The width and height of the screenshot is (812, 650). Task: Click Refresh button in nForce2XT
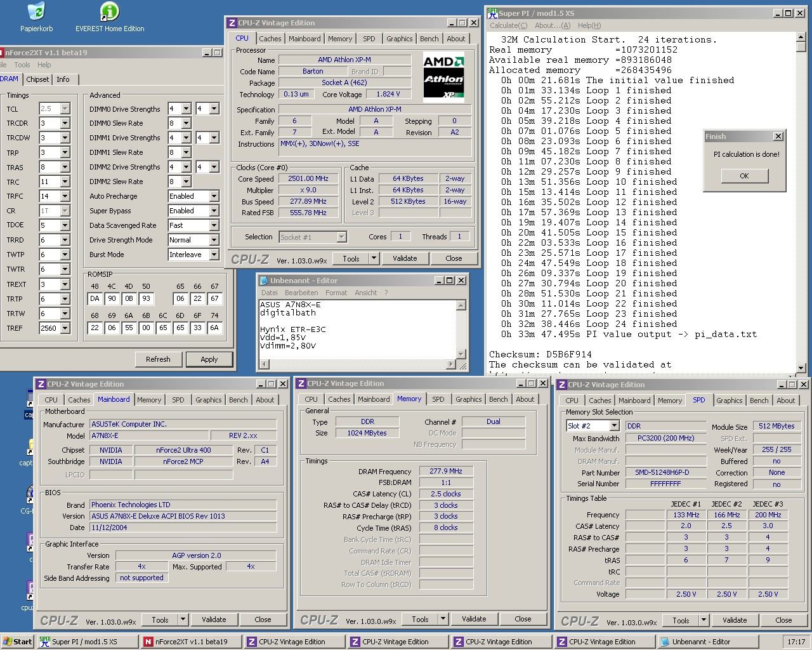click(158, 359)
